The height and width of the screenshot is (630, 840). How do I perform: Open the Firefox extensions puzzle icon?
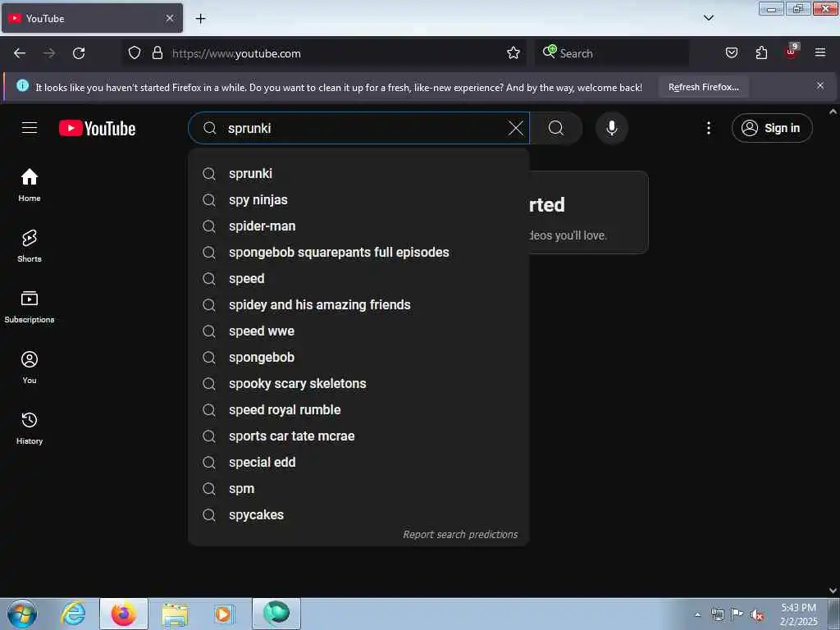(761, 53)
